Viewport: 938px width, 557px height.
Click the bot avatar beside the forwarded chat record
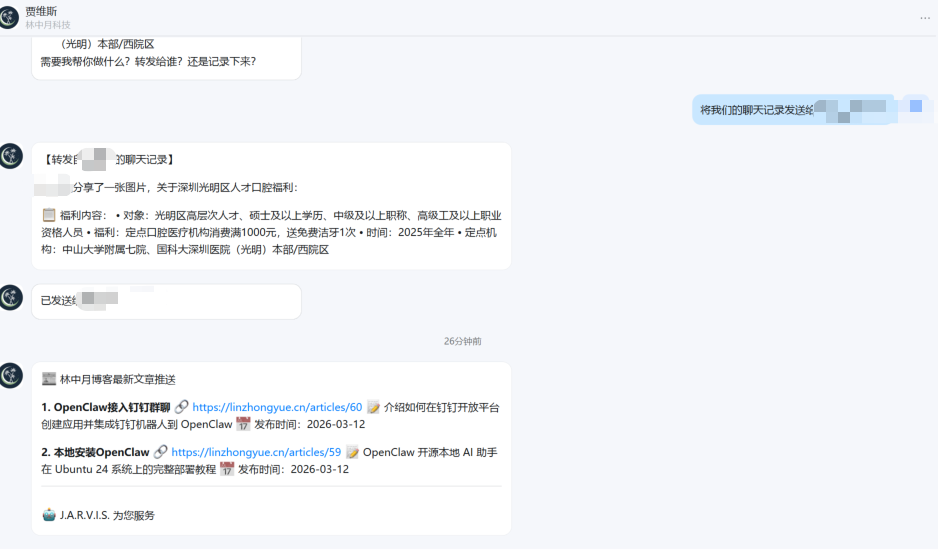tap(11, 156)
